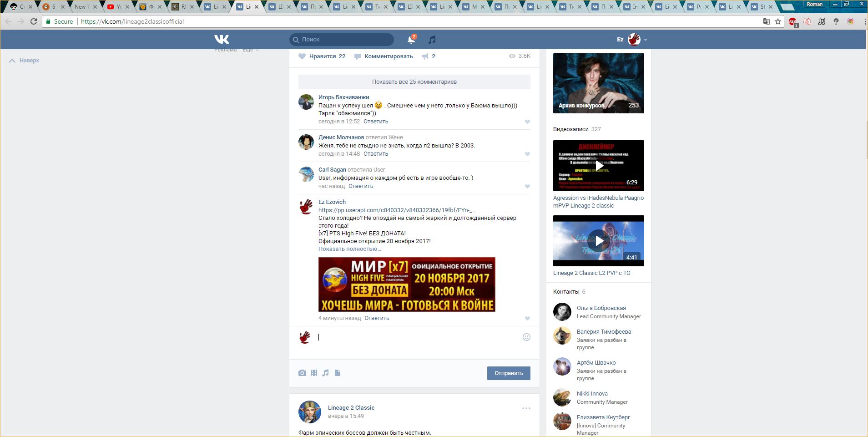Open the pp.userapi.com link in comment
The height and width of the screenshot is (437, 868).
[x=397, y=210]
